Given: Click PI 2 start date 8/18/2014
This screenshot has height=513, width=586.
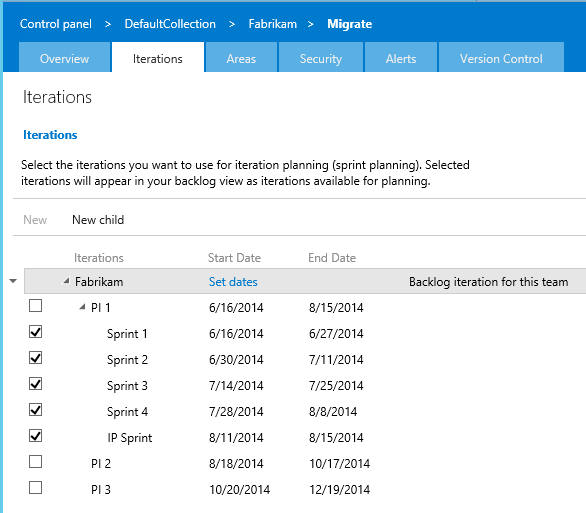Looking at the screenshot, I should click(236, 464).
